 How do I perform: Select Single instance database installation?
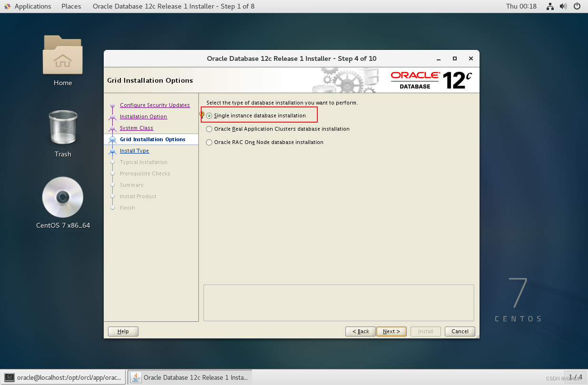pyautogui.click(x=209, y=115)
